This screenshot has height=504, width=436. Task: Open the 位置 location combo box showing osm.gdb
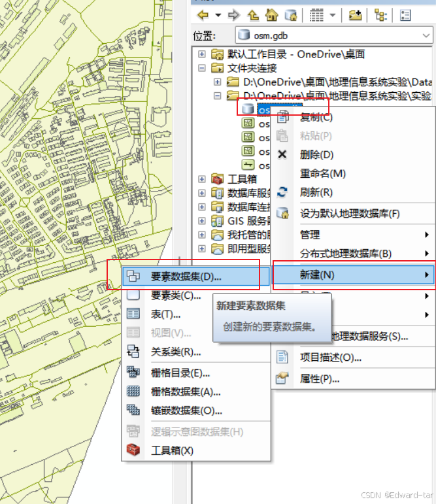tap(334, 35)
